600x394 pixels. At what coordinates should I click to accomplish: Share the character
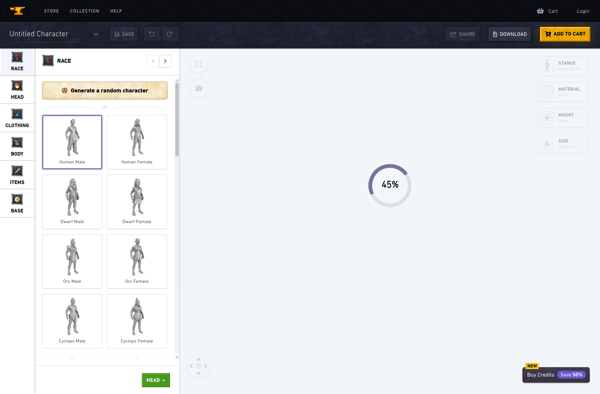coord(463,34)
